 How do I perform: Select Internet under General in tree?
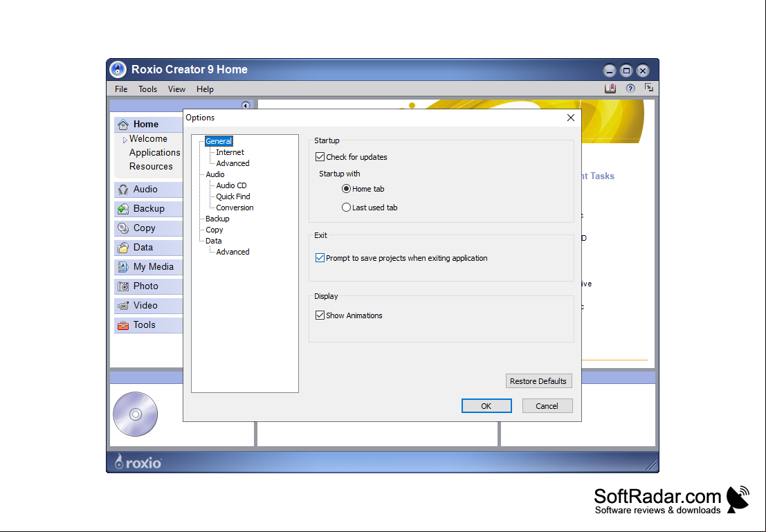pyautogui.click(x=230, y=152)
